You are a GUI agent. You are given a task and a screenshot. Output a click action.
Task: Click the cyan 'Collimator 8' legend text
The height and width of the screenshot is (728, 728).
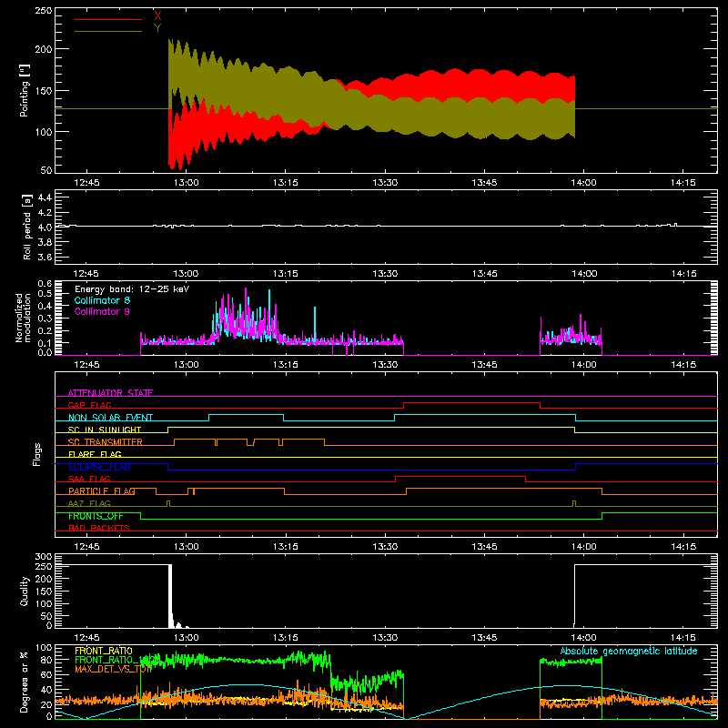click(x=102, y=300)
